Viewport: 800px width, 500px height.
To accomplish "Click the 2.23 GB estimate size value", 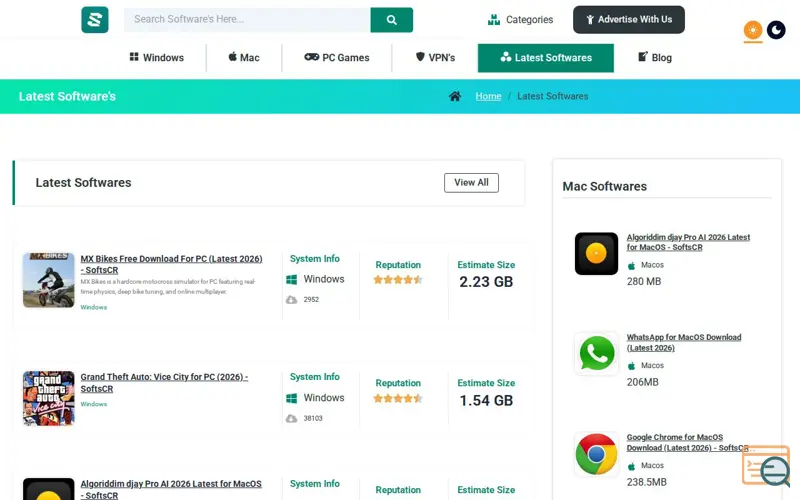I will (x=486, y=282).
